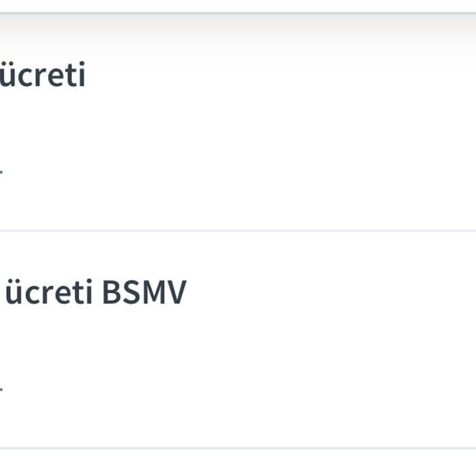Click empty value area in "ücreti" row
476x476 pixels.
click(238, 170)
